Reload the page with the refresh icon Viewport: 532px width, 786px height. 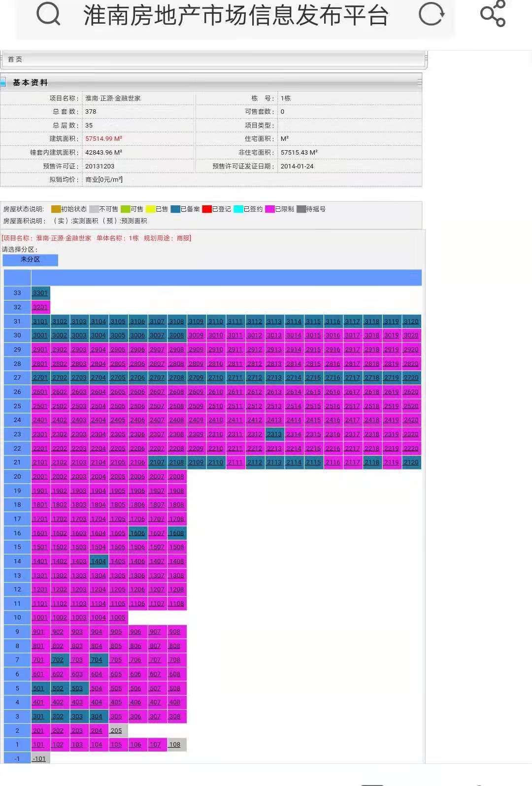(x=432, y=14)
